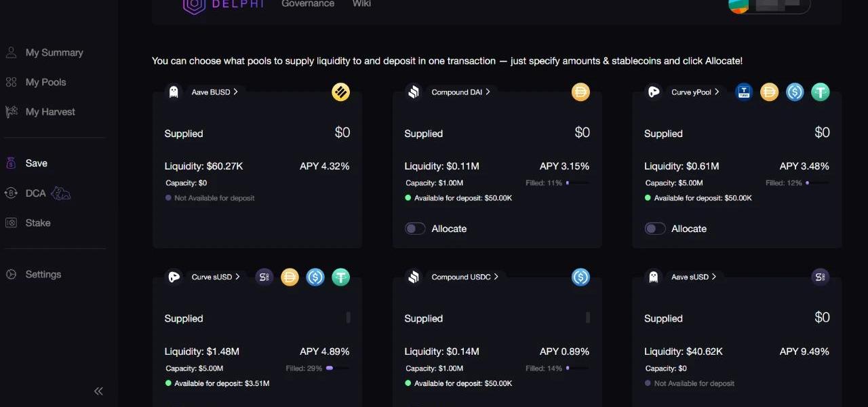868x407 pixels.
Task: Click the BUSD coin icon on Aave BUSD card
Action: pyautogui.click(x=340, y=92)
